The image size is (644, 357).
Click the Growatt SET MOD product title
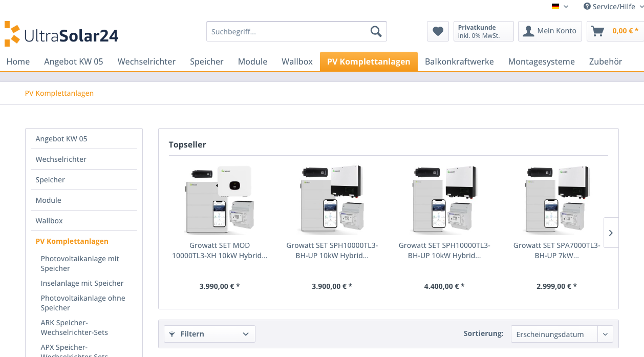[220, 250]
